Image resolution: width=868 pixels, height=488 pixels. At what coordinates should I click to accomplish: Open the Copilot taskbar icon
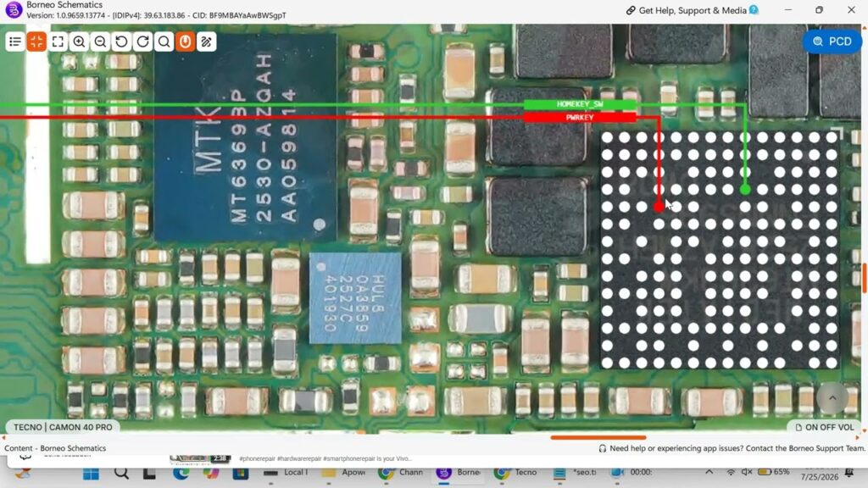(x=211, y=473)
